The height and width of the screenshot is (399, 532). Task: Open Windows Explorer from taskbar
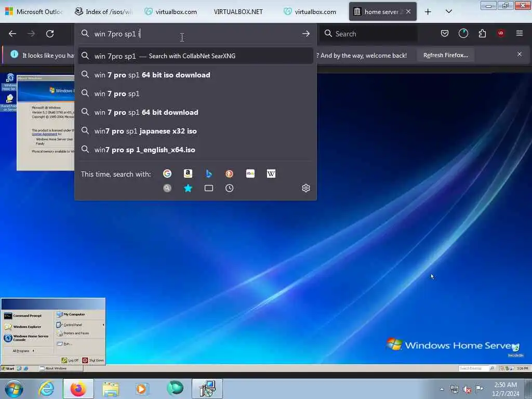111,389
